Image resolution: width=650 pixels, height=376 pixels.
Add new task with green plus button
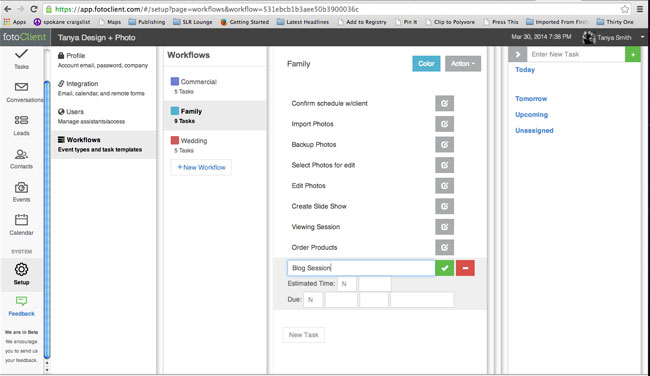(633, 54)
